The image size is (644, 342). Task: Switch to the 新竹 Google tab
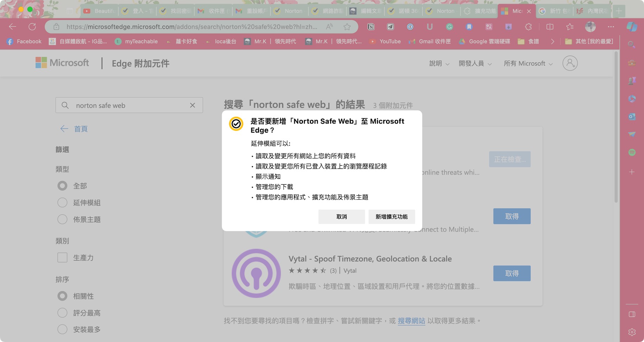click(554, 11)
